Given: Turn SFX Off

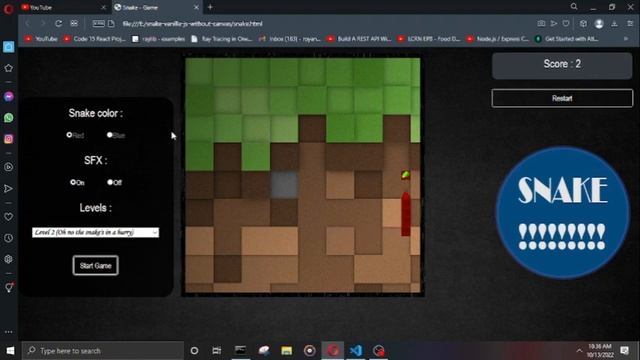Looking at the screenshot, I should click(109, 182).
